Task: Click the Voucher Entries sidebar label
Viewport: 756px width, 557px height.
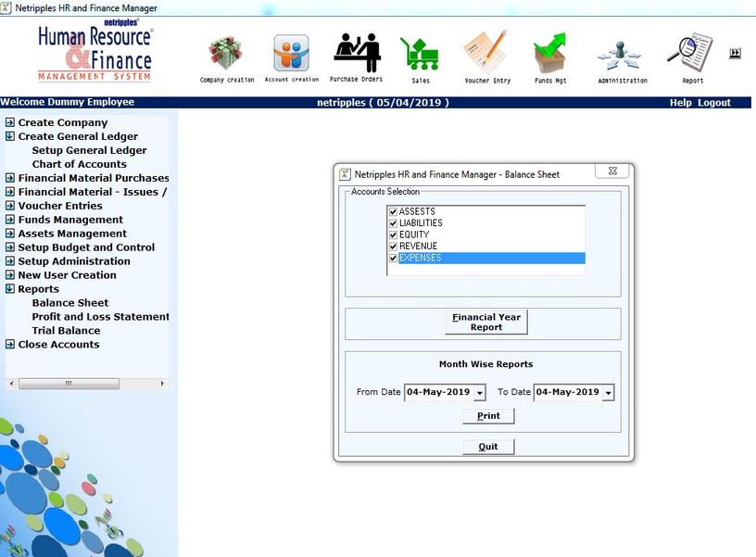Action: [x=60, y=206]
